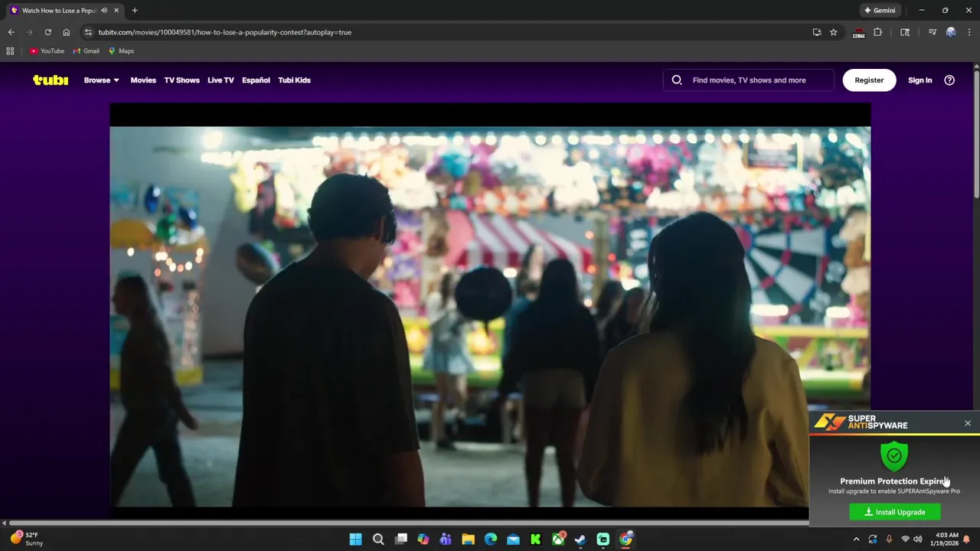This screenshot has height=551, width=980.
Task: Expand the Browse dropdown menu
Action: [101, 80]
